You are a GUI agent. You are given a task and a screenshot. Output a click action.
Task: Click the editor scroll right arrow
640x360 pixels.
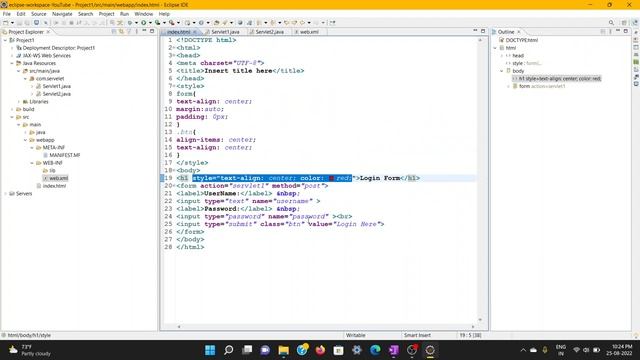point(473,327)
